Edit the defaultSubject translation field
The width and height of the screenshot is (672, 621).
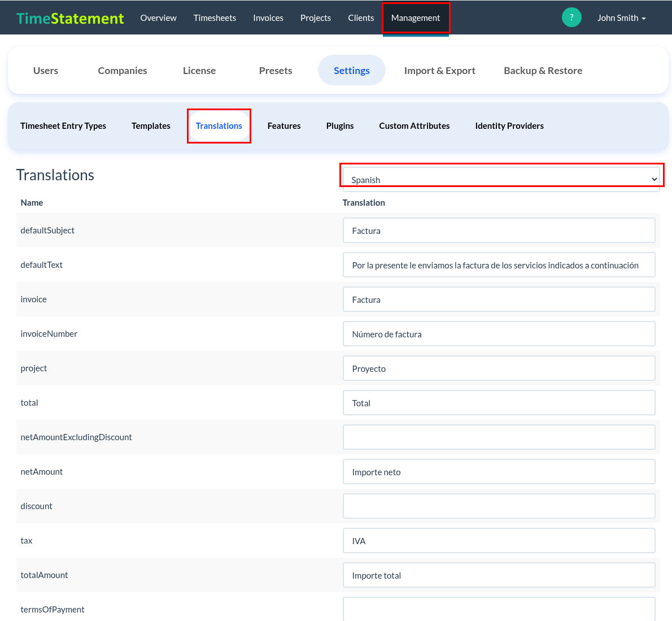point(499,231)
